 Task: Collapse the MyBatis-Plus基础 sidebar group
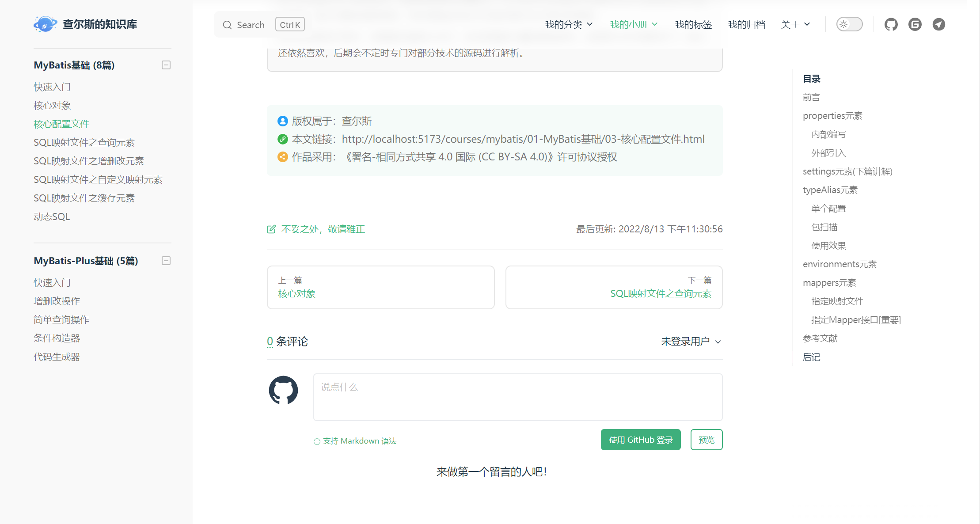[x=166, y=261]
